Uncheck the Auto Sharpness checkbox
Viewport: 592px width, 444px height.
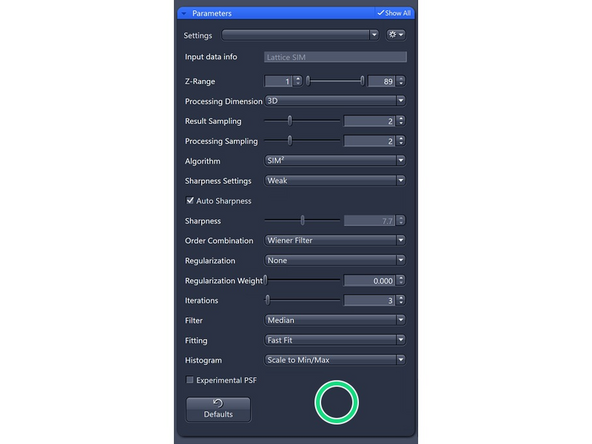[190, 200]
